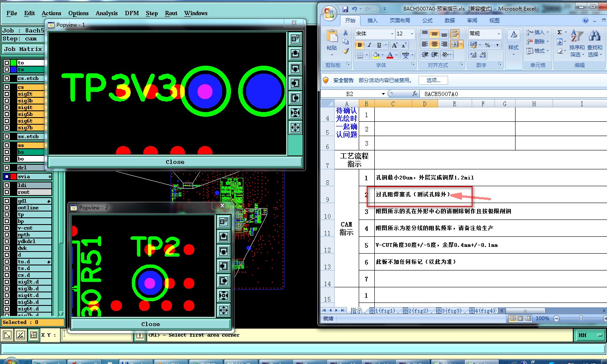Screen dimensions: 607x364
Task: Toggle the checkbox for layer sig6t
Action: 7,121
